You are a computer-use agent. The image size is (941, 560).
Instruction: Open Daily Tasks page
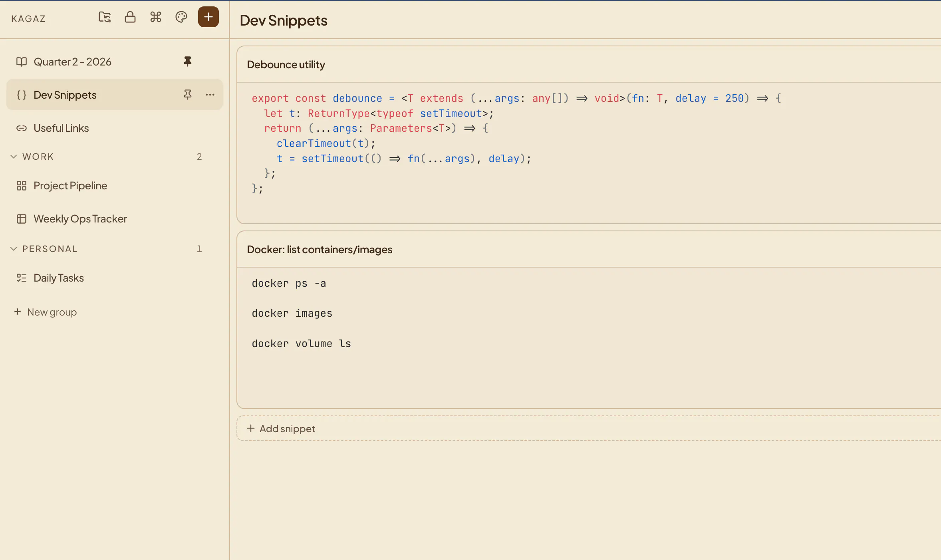tap(115, 278)
